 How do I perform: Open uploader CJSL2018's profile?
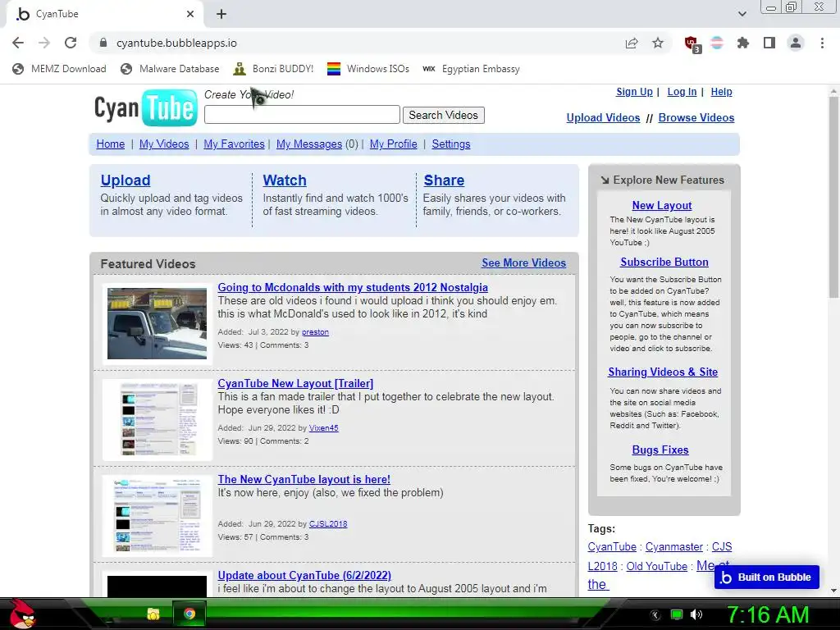point(328,524)
